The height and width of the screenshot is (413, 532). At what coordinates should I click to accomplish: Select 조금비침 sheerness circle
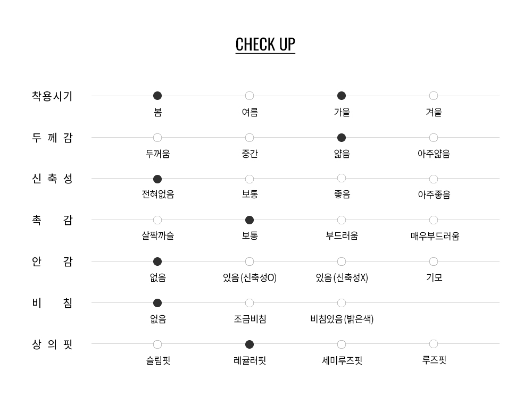tap(250, 303)
